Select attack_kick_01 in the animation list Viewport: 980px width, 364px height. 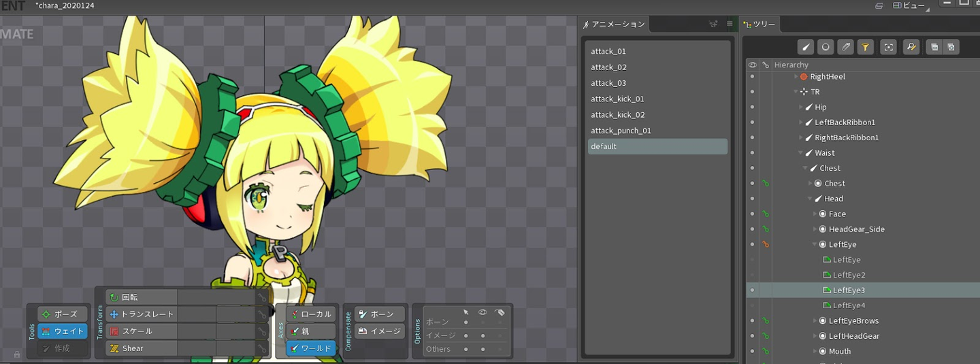click(617, 99)
